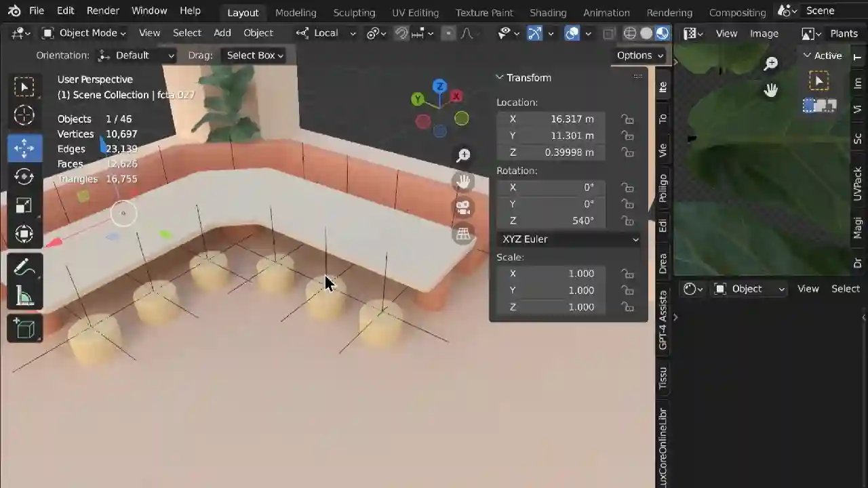Toggle the lock on Scale Z

pyautogui.click(x=627, y=307)
